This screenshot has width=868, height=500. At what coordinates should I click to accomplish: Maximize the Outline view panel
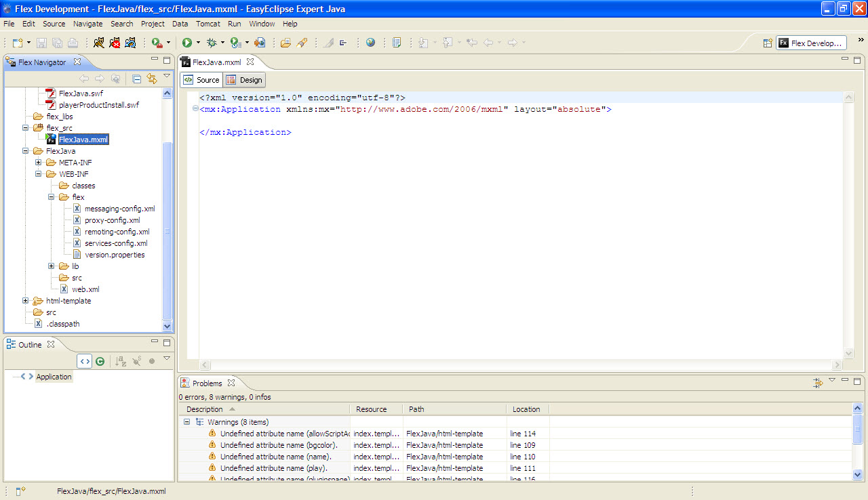pos(167,343)
